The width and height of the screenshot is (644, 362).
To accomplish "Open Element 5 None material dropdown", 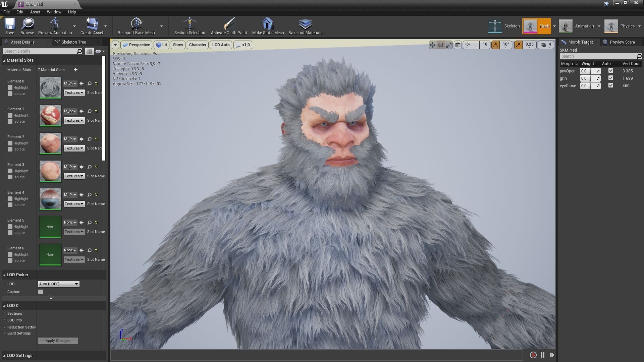I will [x=70, y=223].
